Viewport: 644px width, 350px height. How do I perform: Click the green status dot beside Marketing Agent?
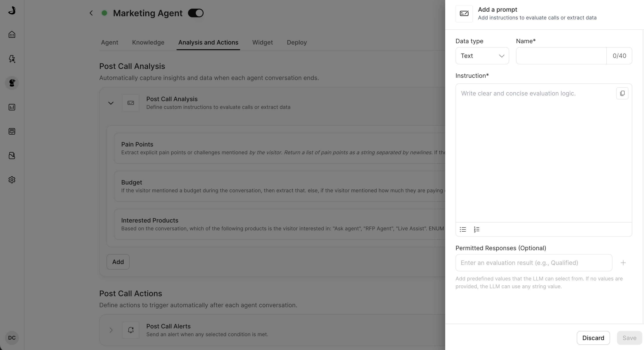click(105, 13)
